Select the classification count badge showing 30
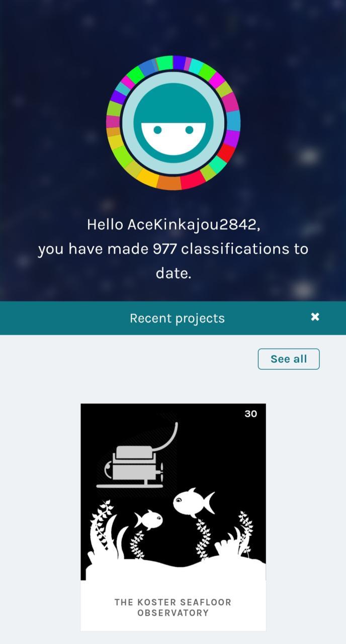346x644 pixels. pos(250,414)
